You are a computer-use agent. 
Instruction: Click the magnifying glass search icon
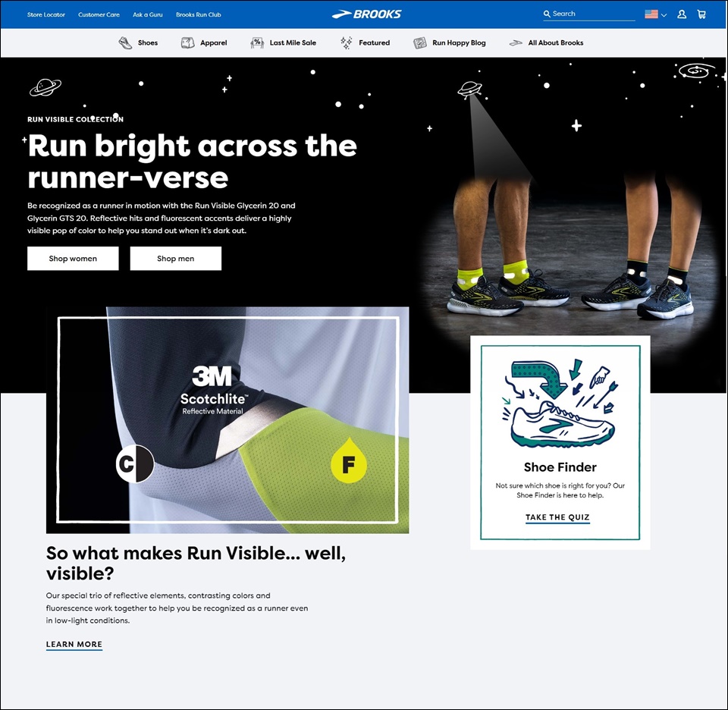coord(547,14)
